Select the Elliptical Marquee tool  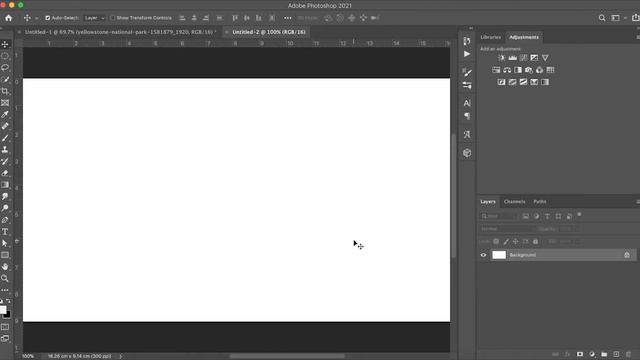click(5, 56)
